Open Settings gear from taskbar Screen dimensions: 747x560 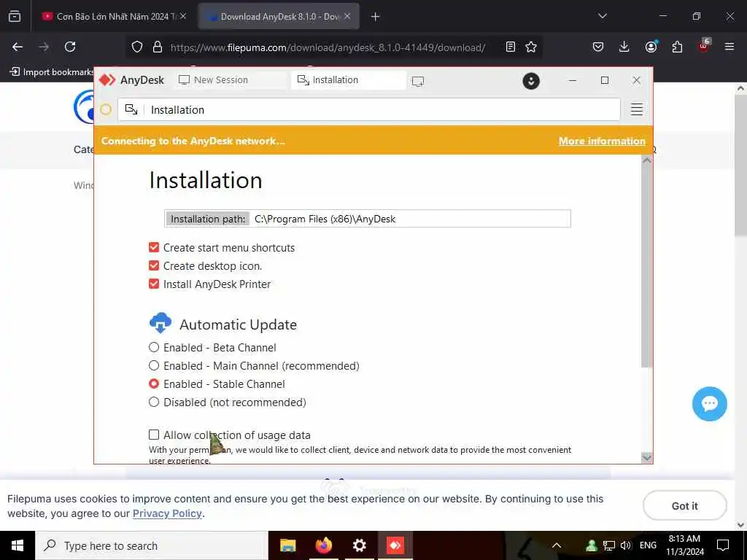pos(359,545)
